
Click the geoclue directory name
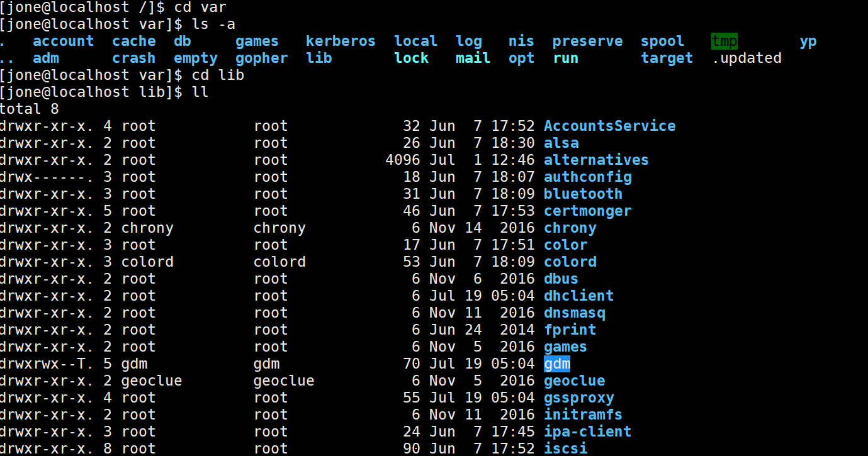(x=574, y=381)
